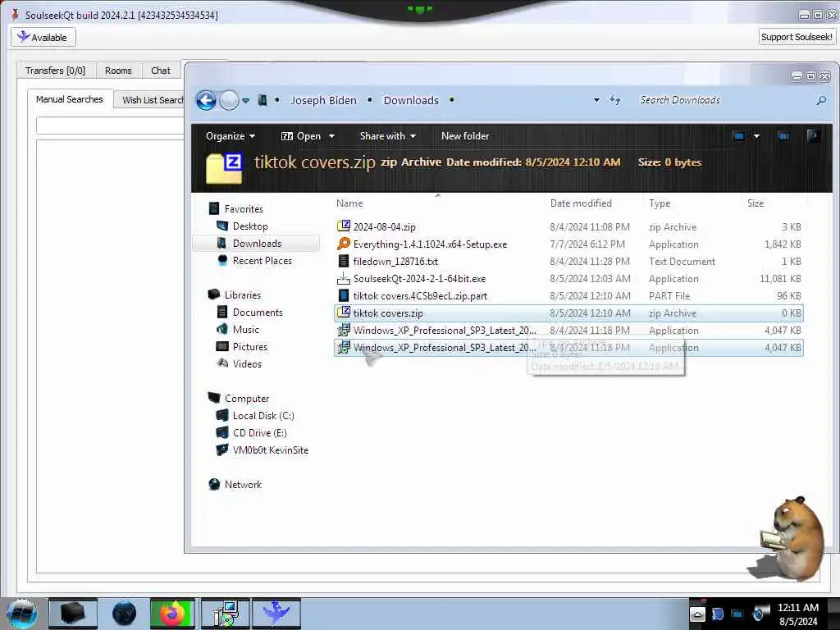Sort files by Type column
Viewport: 840px width, 630px height.
click(660, 203)
